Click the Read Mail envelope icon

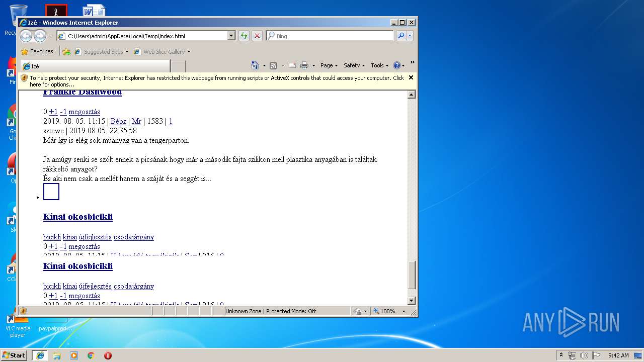pos(292,65)
